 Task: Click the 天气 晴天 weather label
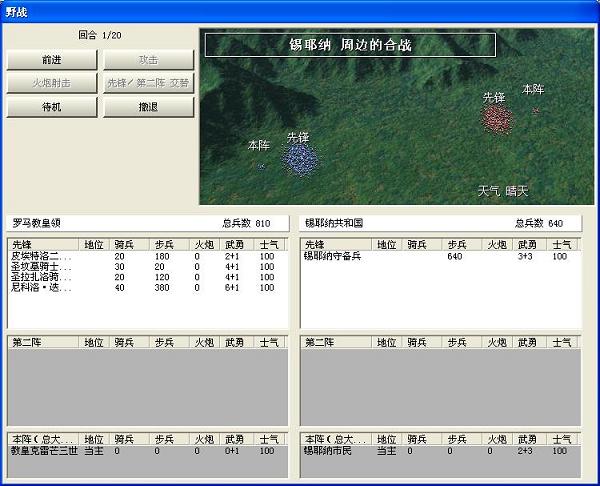tap(503, 191)
